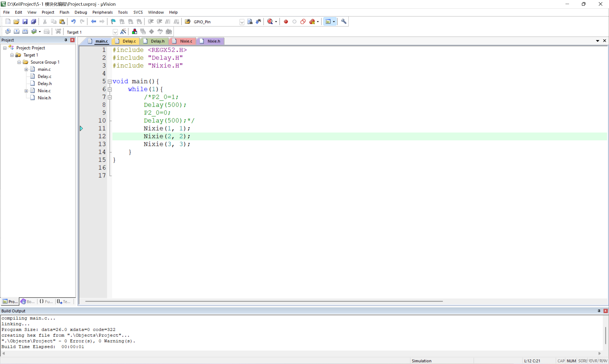Screen dimensions: 609x364
Task: Click the Build Project hammer icon
Action: (16, 32)
